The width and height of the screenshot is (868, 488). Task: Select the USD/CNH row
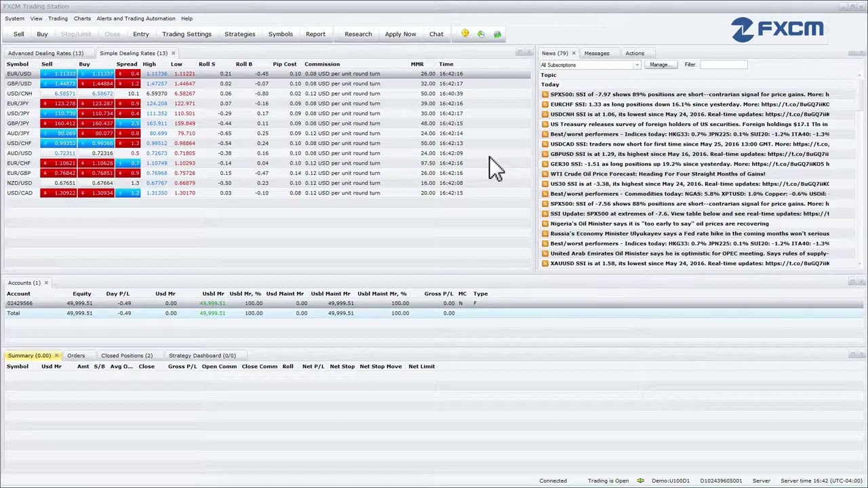(268, 94)
